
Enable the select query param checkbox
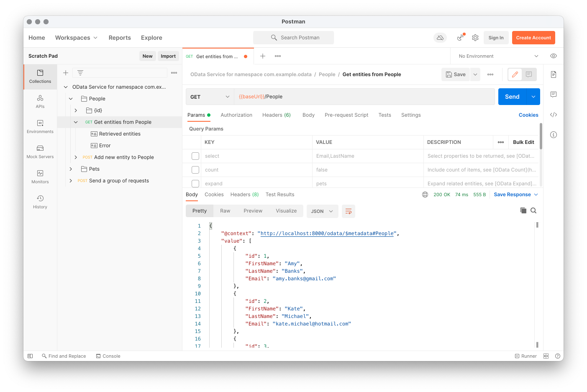click(x=195, y=156)
